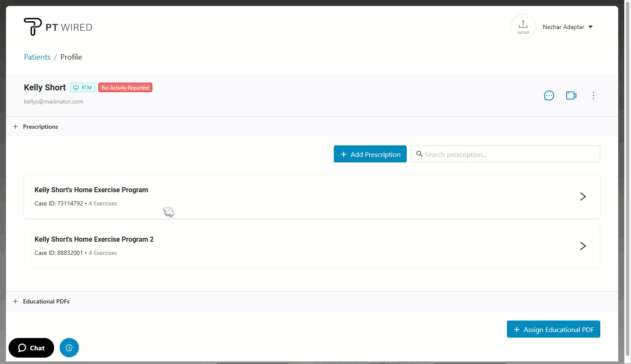Select the Profile breadcrumb item

(71, 57)
